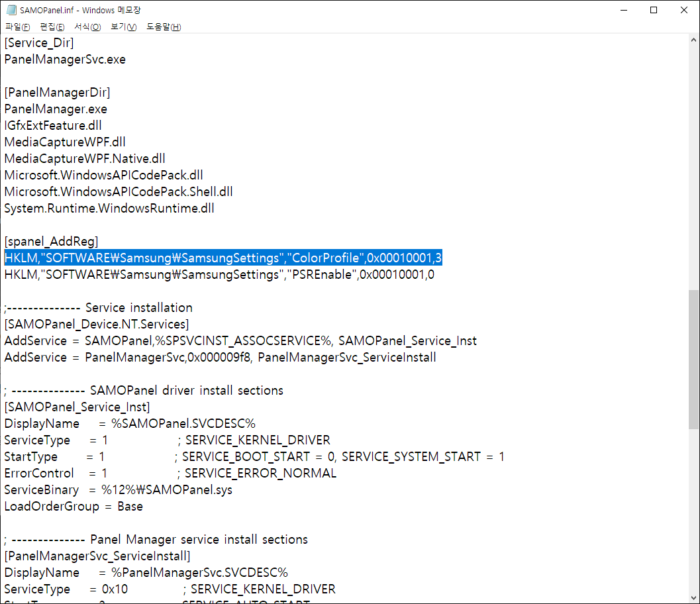The width and height of the screenshot is (700, 604).
Task: Click the PanelManager.exe line
Action: (56, 109)
